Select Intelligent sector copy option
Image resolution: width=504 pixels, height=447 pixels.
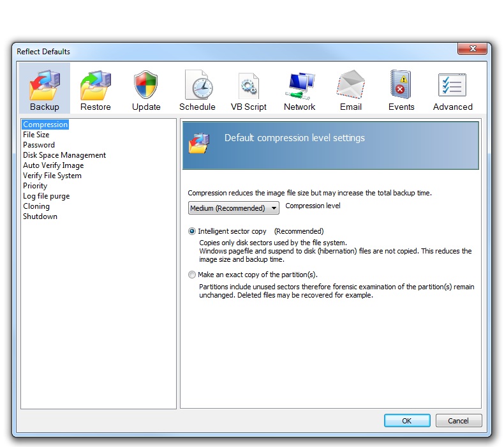193,231
